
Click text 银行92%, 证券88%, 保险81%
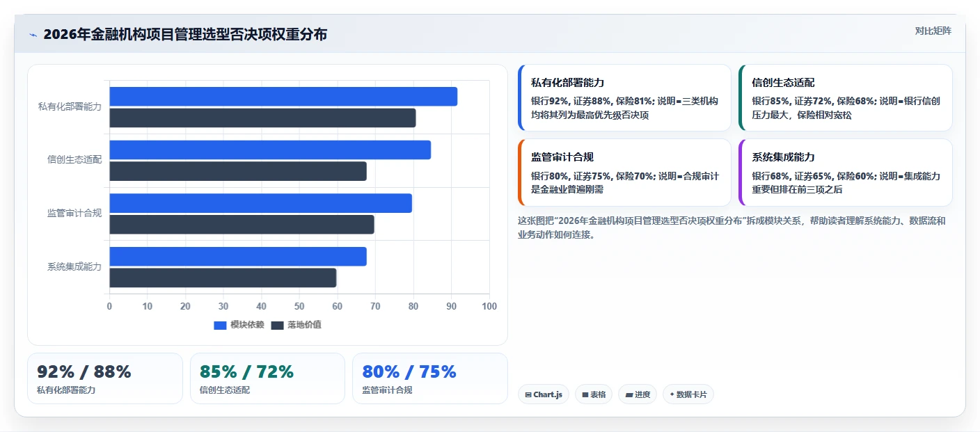coord(592,101)
